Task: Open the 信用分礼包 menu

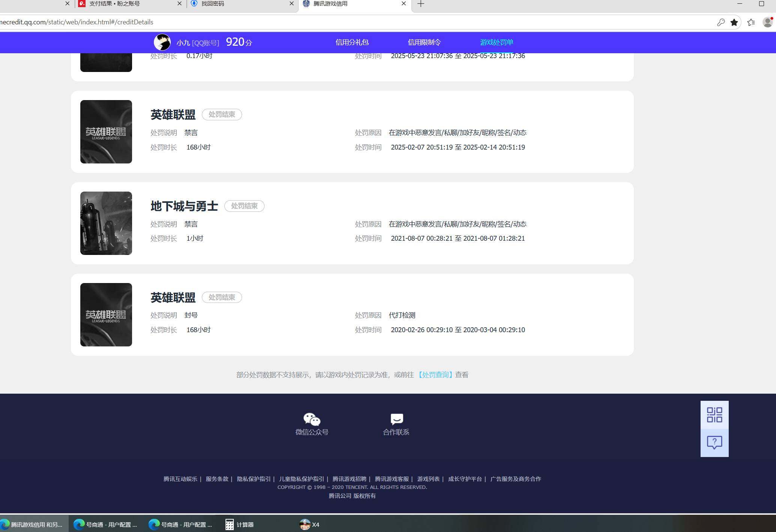Action: [352, 42]
